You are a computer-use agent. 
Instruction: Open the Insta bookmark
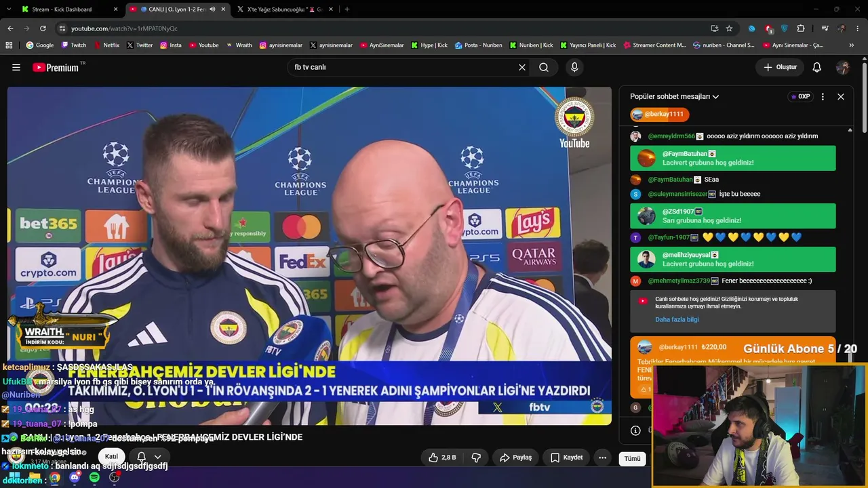171,45
